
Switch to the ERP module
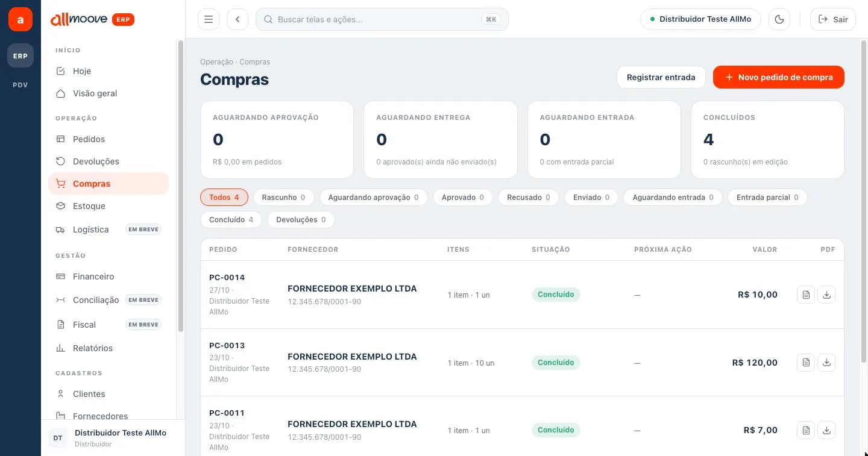20,56
